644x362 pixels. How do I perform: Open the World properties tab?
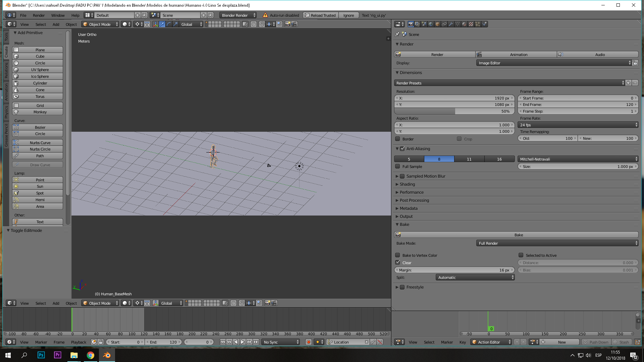(x=431, y=24)
